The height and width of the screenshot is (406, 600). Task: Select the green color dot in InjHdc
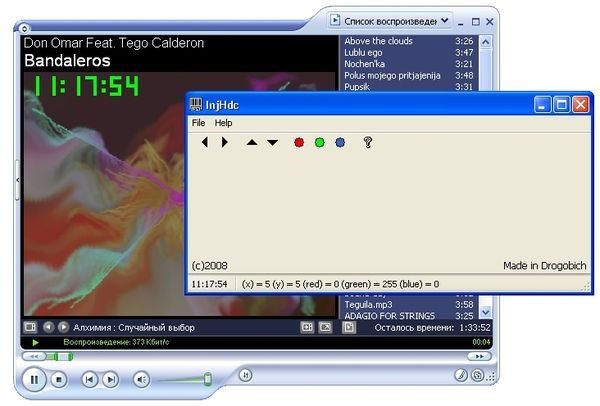coord(320,142)
